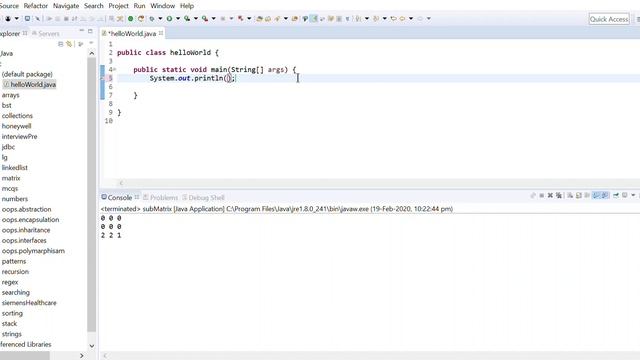The width and height of the screenshot is (640, 360).
Task: Click the Next Annotation icon
Action: coord(358,18)
